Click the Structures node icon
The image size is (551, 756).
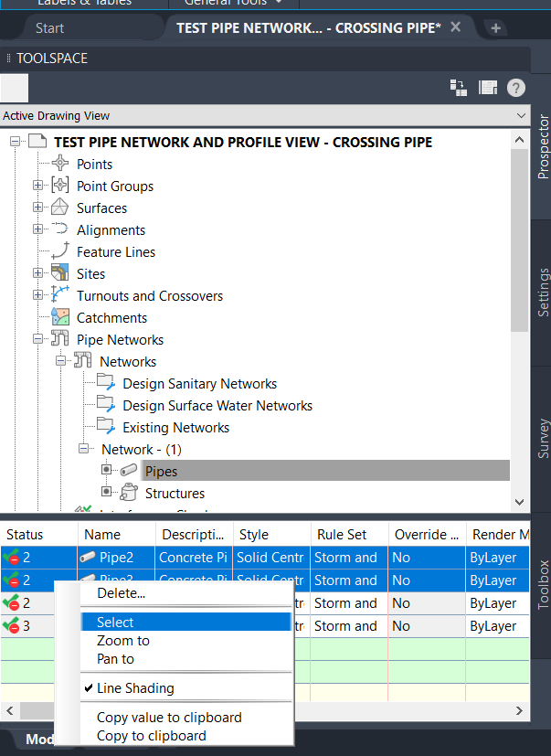point(129,492)
